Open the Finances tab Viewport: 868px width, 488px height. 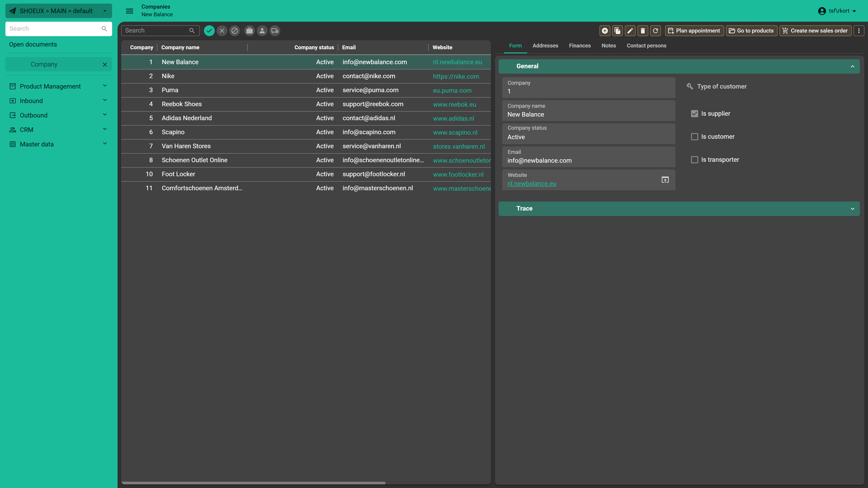click(x=580, y=45)
